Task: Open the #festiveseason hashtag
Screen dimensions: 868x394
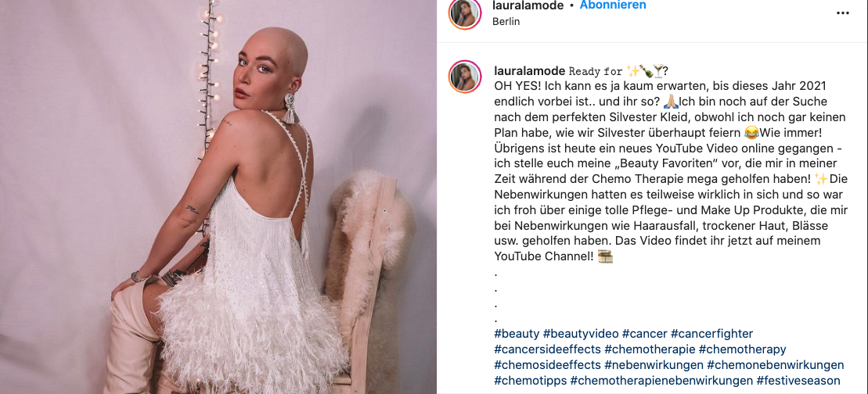Action: [x=799, y=381]
